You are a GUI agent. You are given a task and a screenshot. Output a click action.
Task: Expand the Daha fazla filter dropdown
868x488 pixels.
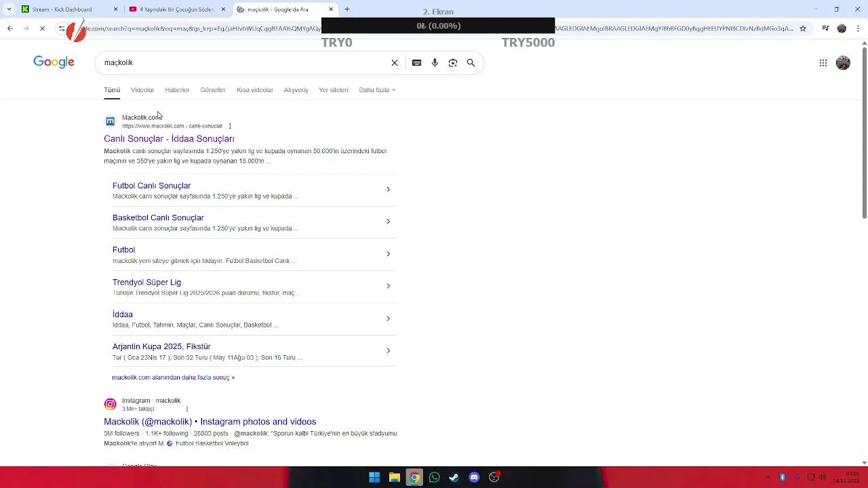click(x=377, y=89)
